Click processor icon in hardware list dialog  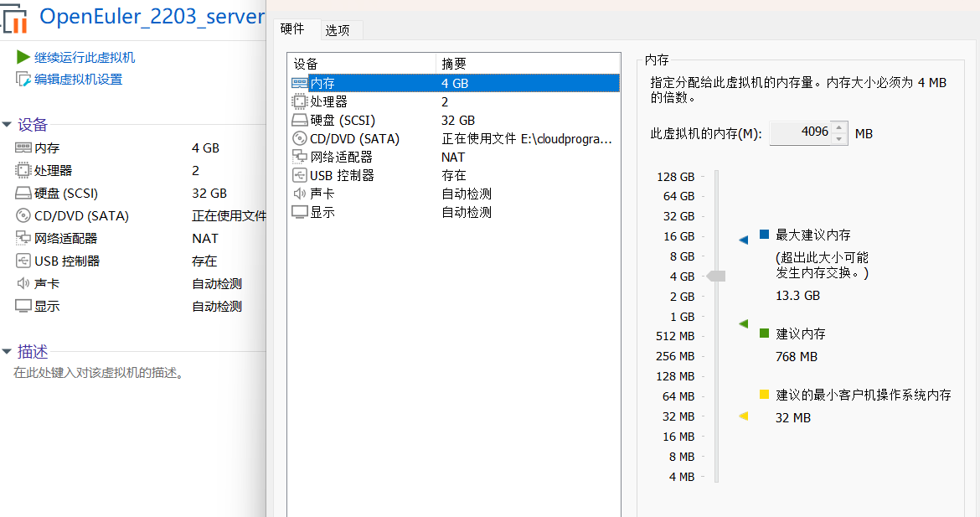[299, 101]
